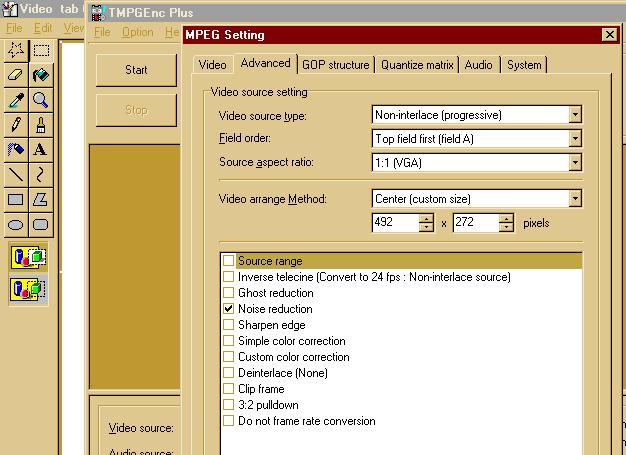This screenshot has width=626, height=455.
Task: Choose the Polygon shape tool in Paint
Action: click(41, 200)
